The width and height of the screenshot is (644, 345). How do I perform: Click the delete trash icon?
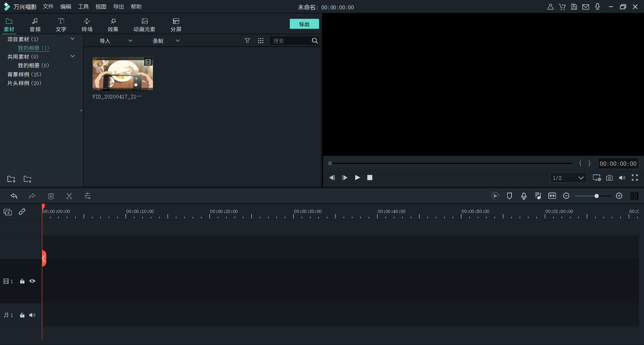coord(51,196)
